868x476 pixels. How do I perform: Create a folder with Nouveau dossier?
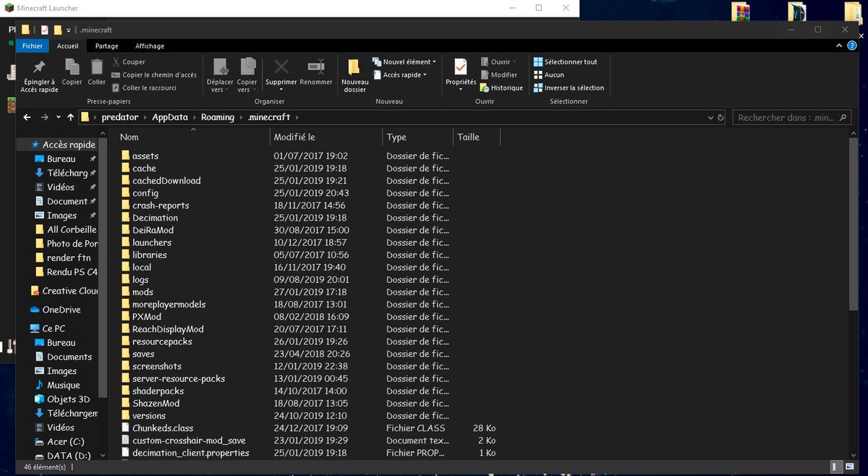(354, 75)
